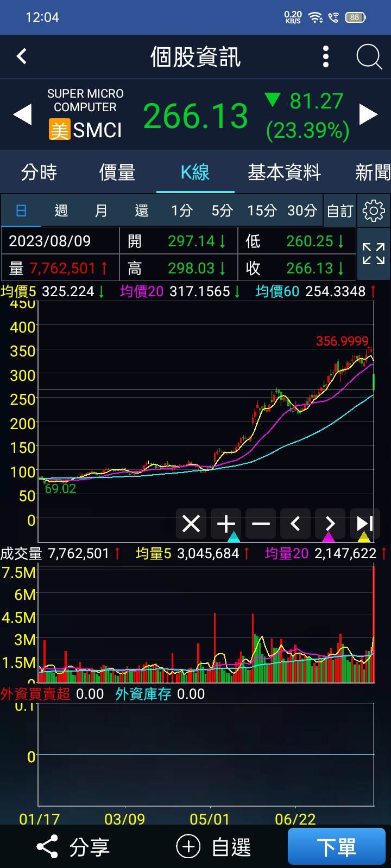This screenshot has height=868, width=391.
Task: Close the chart control bar with X
Action: [x=191, y=524]
